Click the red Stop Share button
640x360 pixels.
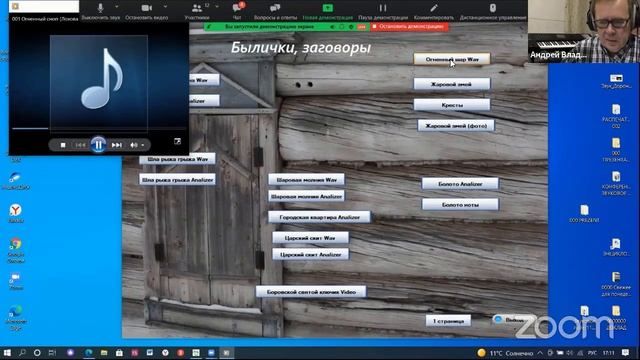(x=409, y=27)
